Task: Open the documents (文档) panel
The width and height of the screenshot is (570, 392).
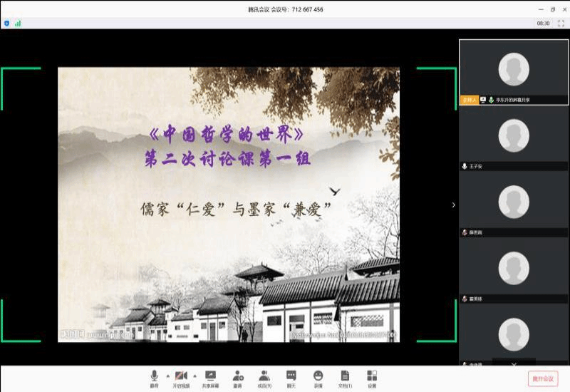Action: [345, 378]
